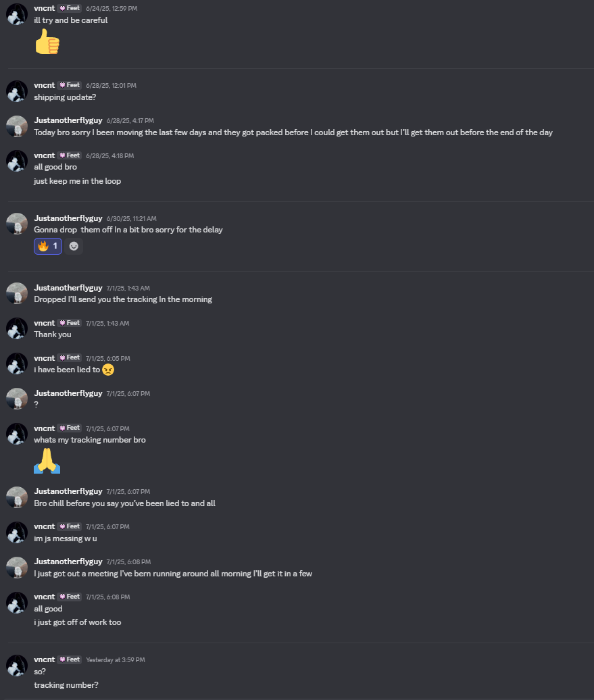The image size is (594, 700).
Task: Open the Justanotherflyguy avatar next to the 'Dropped' message
Action: point(17,293)
